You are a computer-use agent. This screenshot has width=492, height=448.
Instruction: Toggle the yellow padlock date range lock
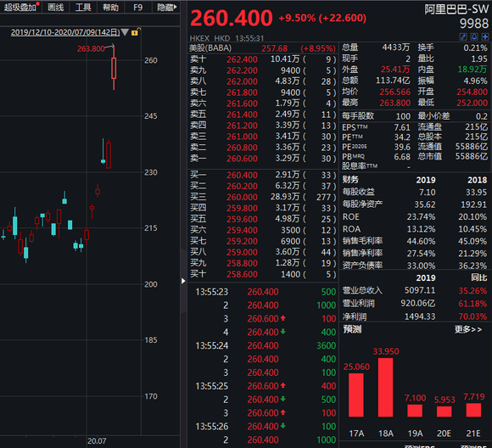click(x=136, y=31)
